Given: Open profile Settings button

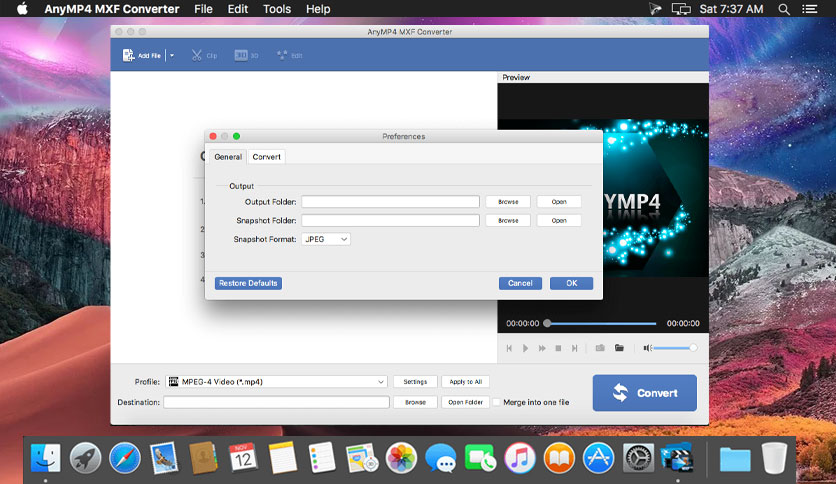Looking at the screenshot, I should 415,382.
